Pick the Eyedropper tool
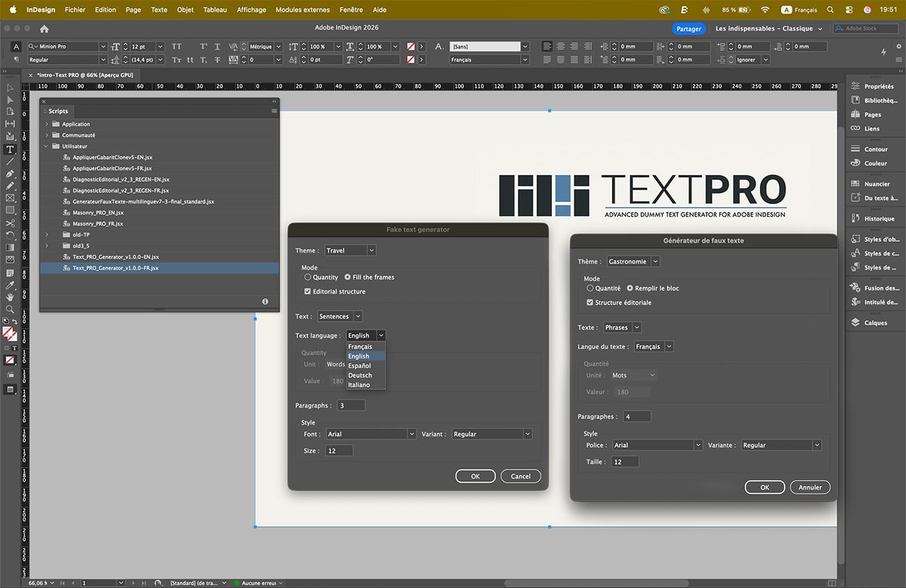The height and width of the screenshot is (588, 906). [10, 285]
